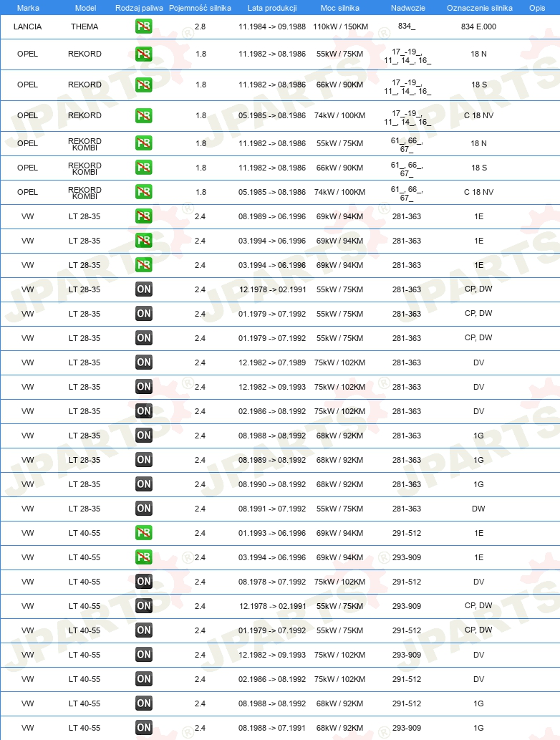Click 'DW' engine code in 08.1991 -> 07.1992 row
Viewport: 560px width, 740px height.
coord(478,509)
